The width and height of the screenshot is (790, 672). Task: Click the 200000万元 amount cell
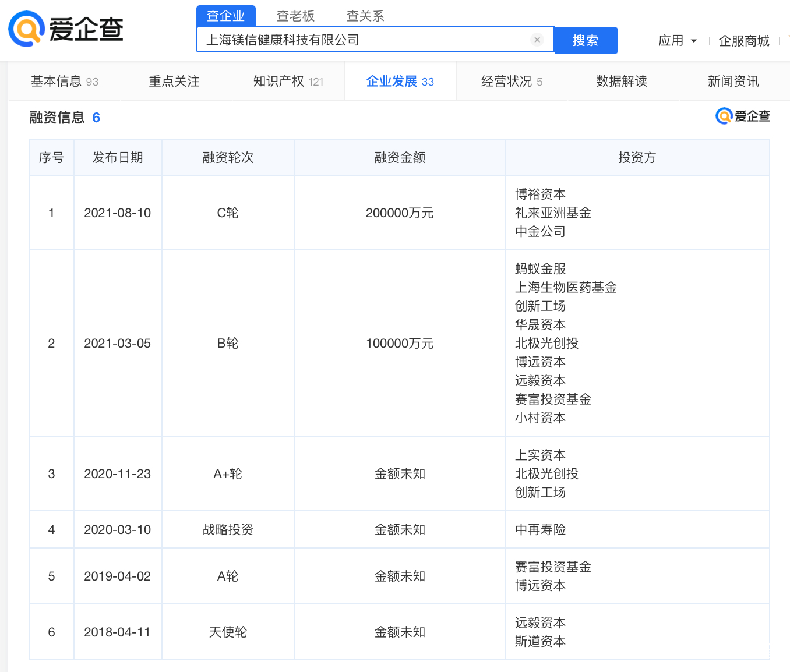tap(400, 213)
